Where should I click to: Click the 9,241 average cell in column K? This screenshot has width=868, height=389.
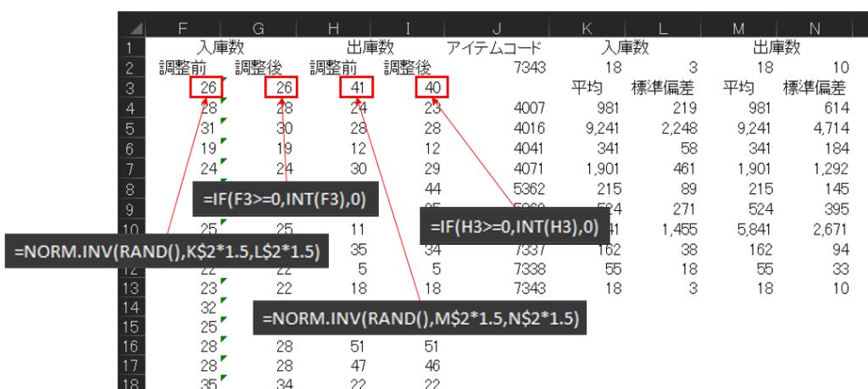[598, 126]
